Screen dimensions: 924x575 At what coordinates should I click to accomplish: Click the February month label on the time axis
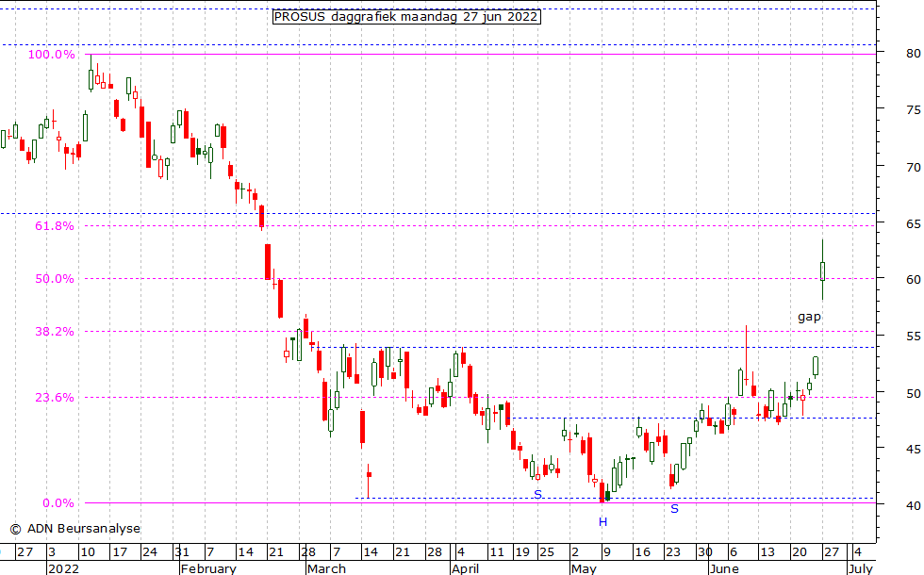(x=208, y=568)
